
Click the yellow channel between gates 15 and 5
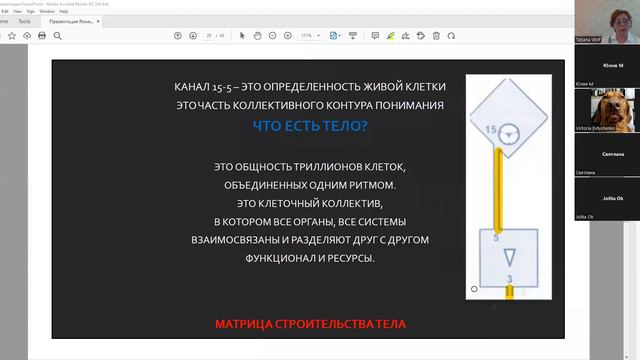498,191
